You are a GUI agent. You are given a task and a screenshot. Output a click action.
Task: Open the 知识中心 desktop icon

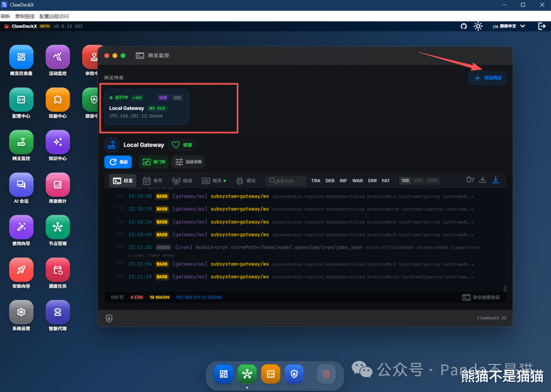(58, 142)
